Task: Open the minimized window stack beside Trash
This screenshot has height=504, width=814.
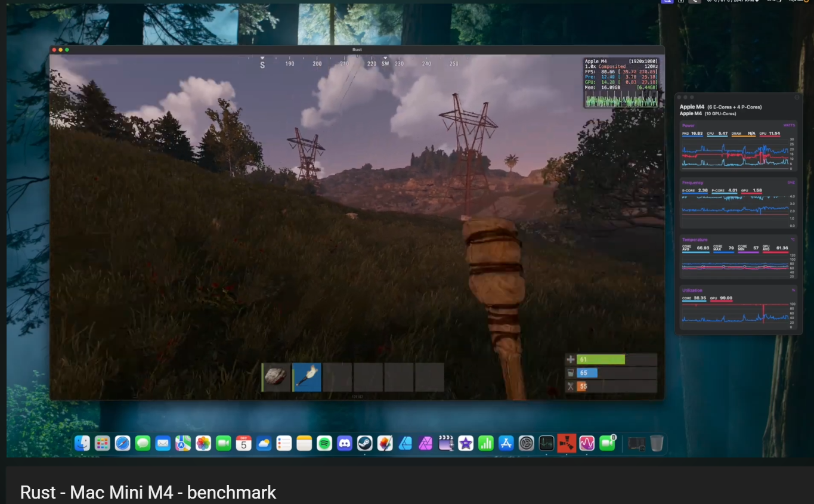Action: (x=636, y=444)
